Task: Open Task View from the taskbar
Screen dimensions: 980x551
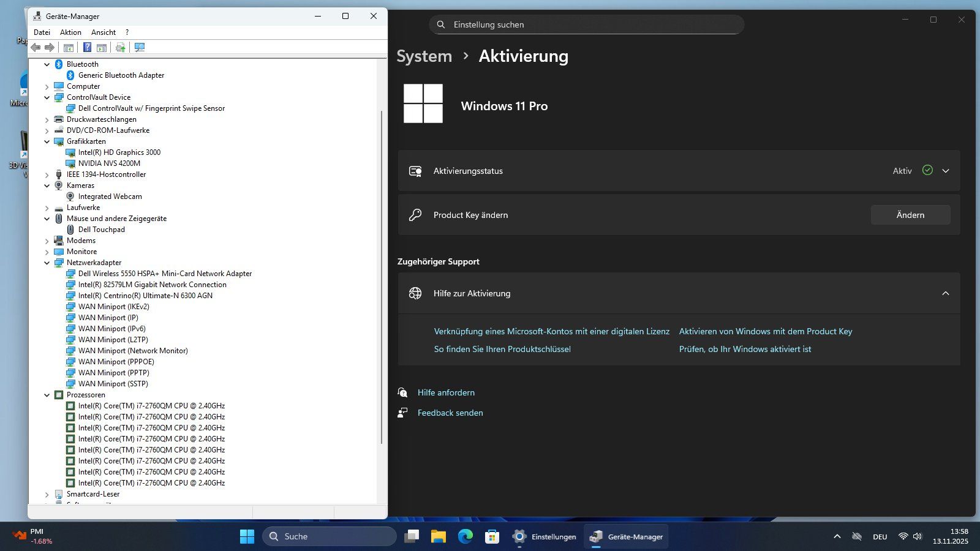Action: (x=412, y=536)
